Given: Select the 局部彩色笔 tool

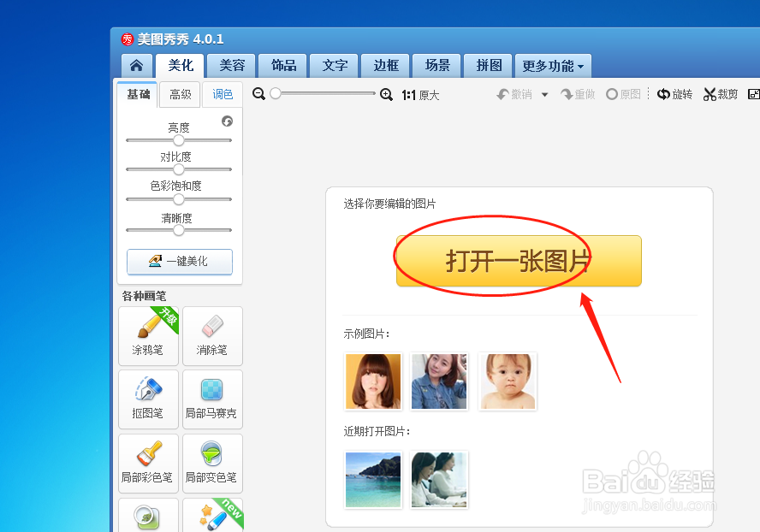Looking at the screenshot, I should (148, 464).
